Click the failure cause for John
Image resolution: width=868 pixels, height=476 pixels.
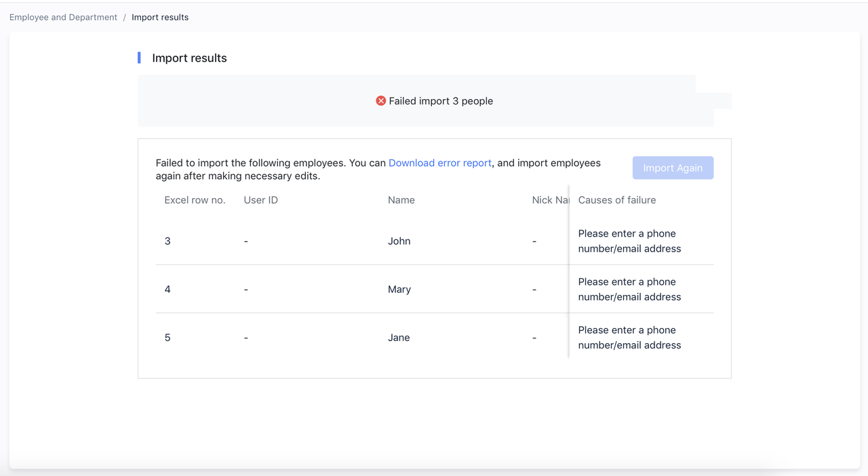629,241
